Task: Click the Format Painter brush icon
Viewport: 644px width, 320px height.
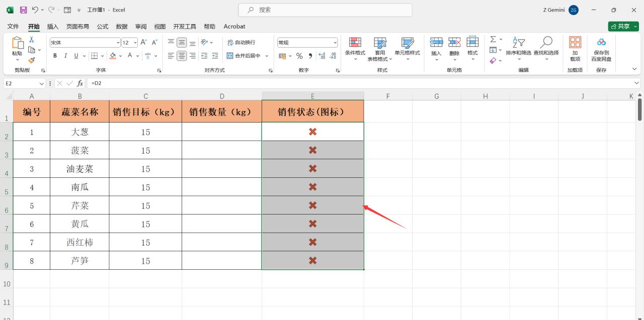Action: click(x=32, y=60)
